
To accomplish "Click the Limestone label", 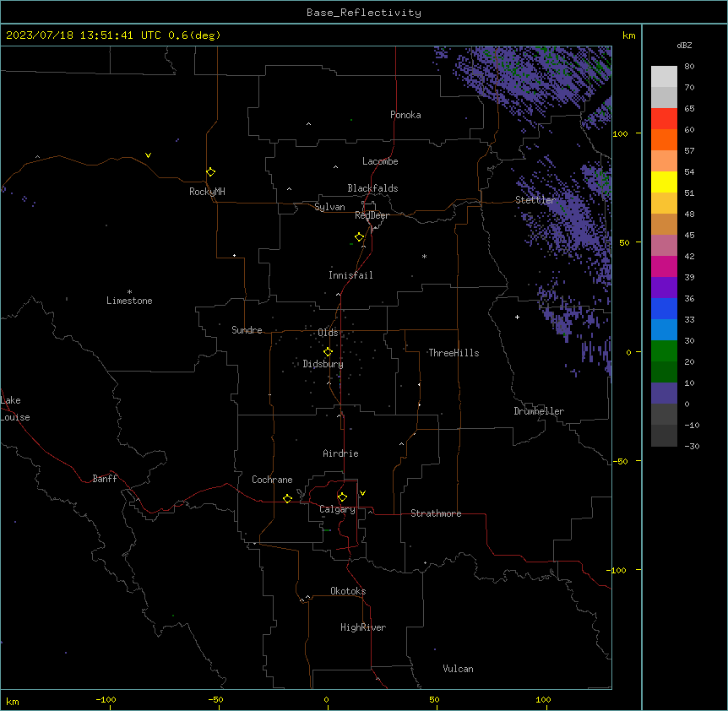I will coord(129,301).
